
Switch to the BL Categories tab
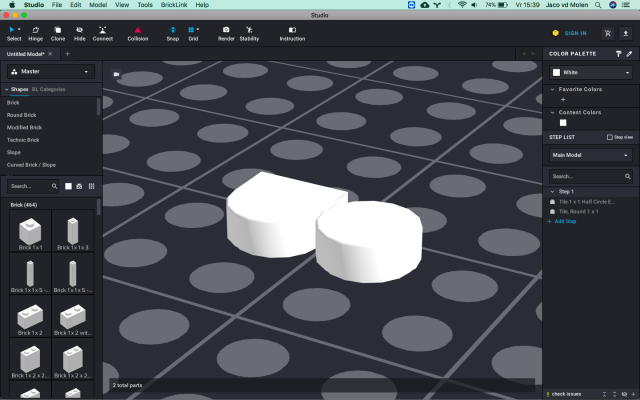pos(48,89)
